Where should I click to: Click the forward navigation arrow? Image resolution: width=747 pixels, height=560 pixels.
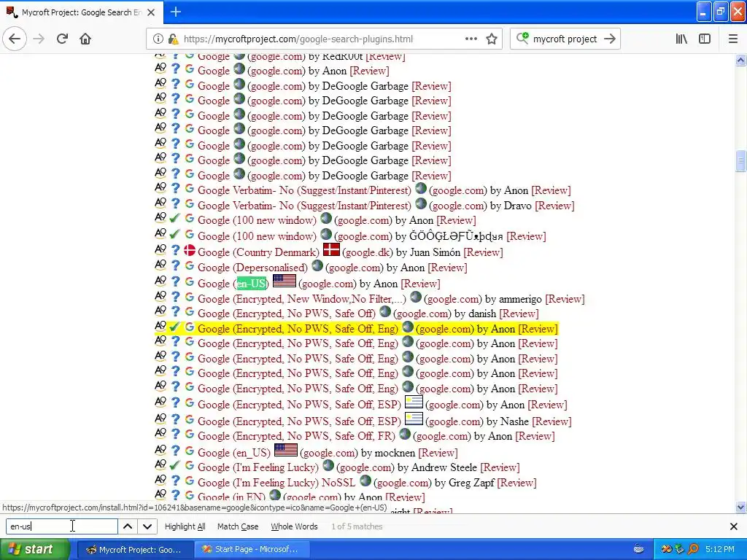click(x=39, y=39)
